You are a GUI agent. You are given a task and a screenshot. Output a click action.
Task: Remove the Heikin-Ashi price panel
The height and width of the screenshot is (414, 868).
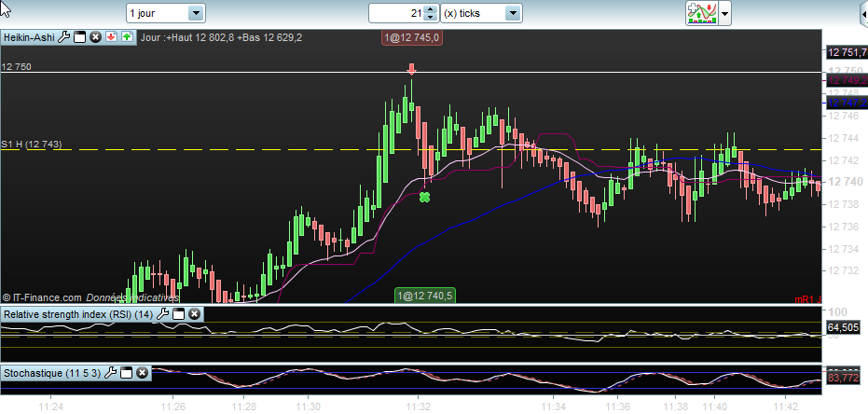coord(95,37)
